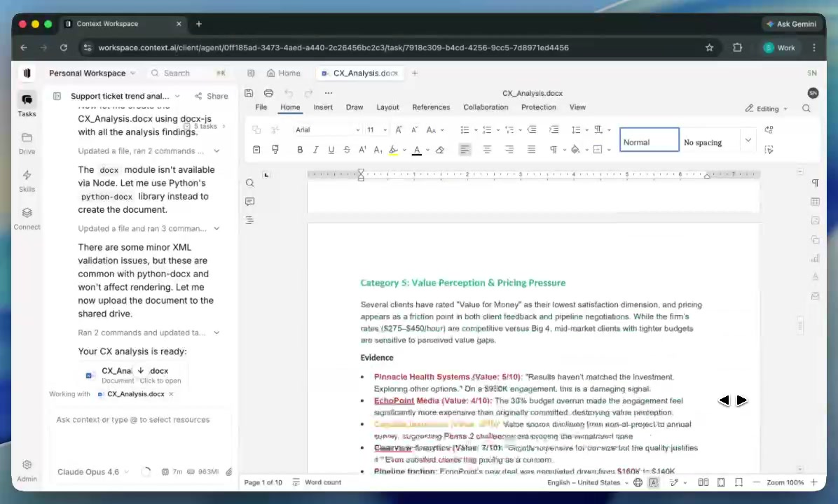
Task: Insert a numbered list
Action: coord(486,129)
